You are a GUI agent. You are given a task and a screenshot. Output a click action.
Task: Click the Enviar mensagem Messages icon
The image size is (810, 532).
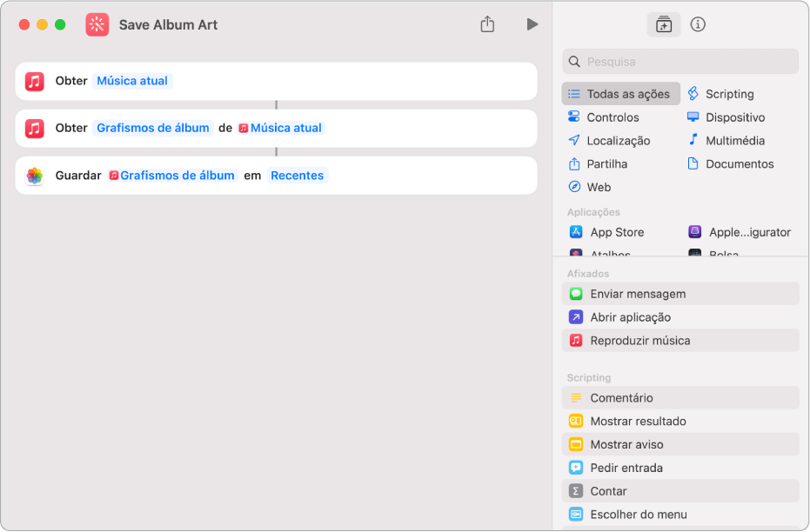[x=576, y=294]
